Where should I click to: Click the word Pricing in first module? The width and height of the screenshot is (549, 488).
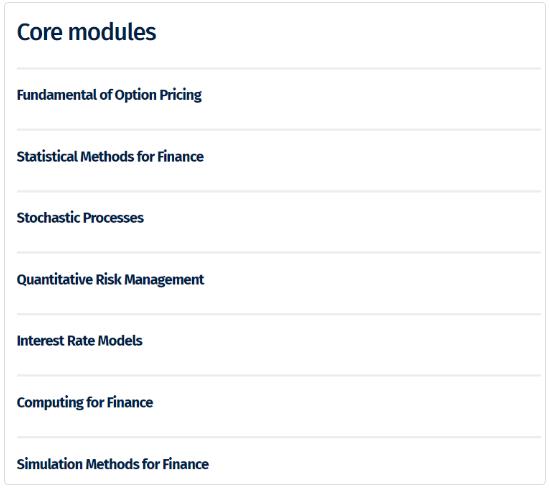(x=181, y=95)
